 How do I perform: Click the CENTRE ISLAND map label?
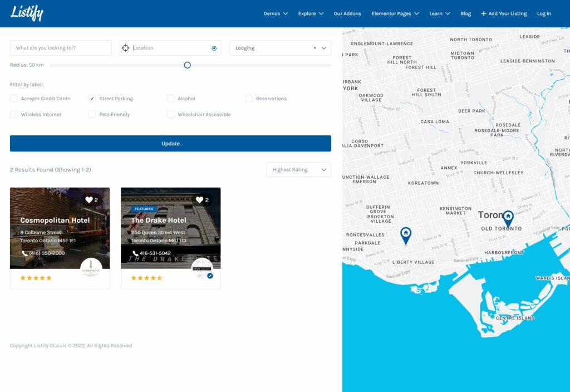(515, 318)
